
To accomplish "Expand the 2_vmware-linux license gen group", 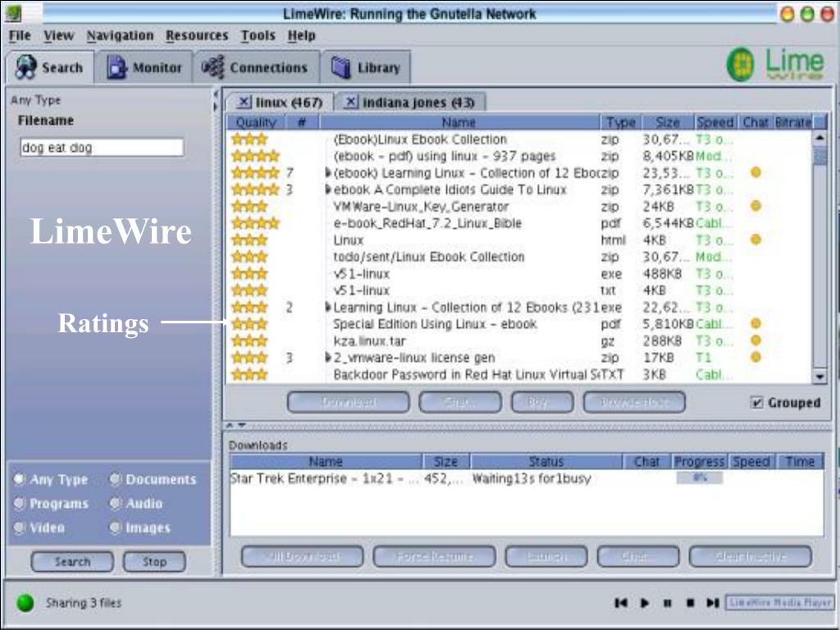I will tap(328, 358).
